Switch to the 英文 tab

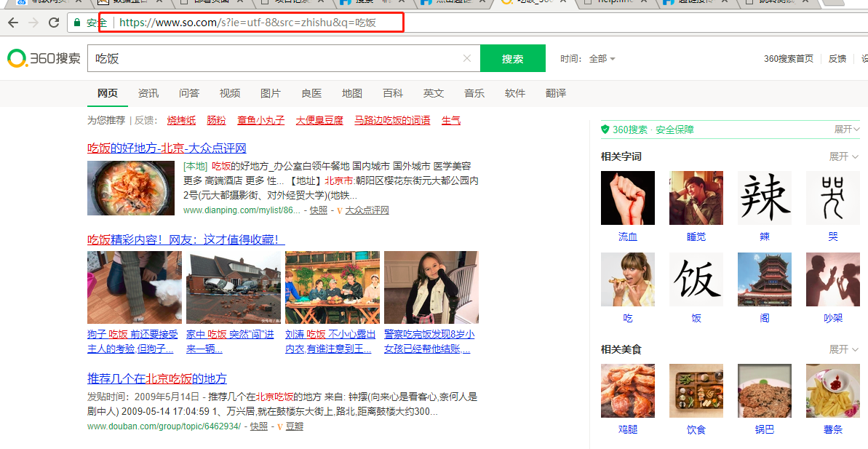[434, 93]
